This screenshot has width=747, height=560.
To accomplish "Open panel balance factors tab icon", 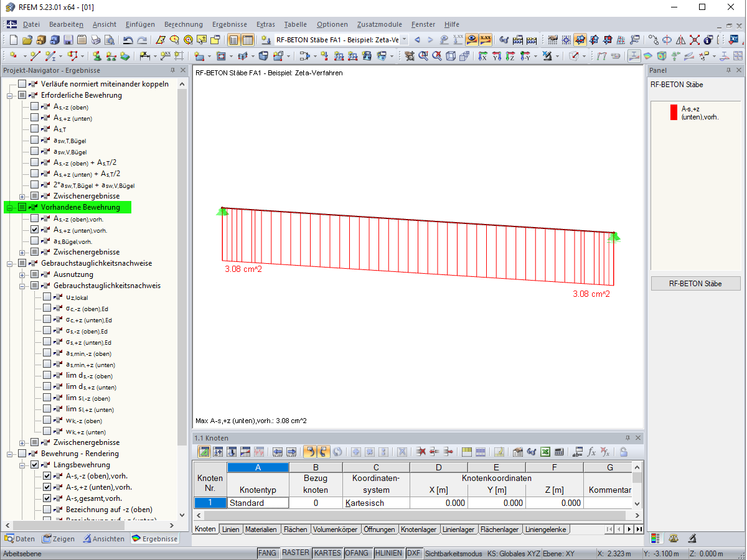I will [674, 538].
